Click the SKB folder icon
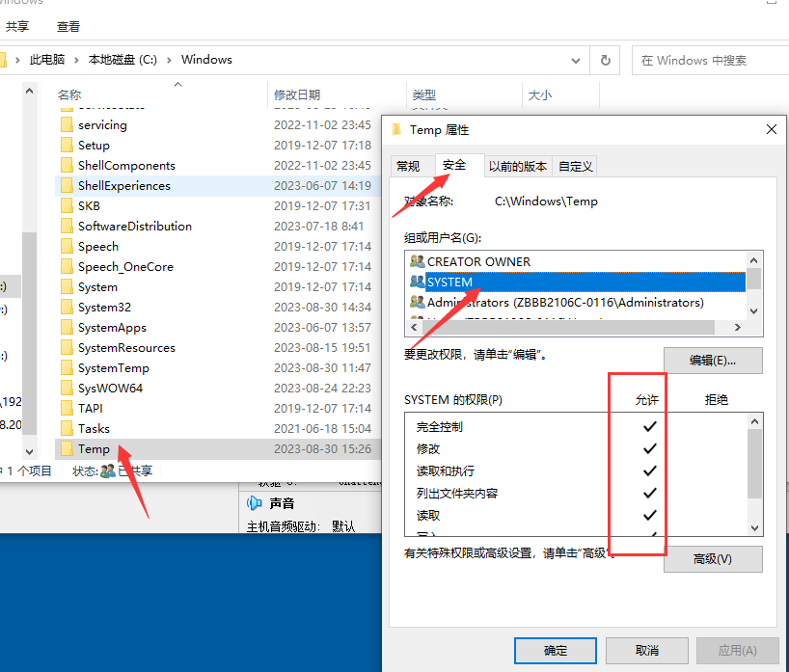The image size is (789, 672). click(x=67, y=205)
